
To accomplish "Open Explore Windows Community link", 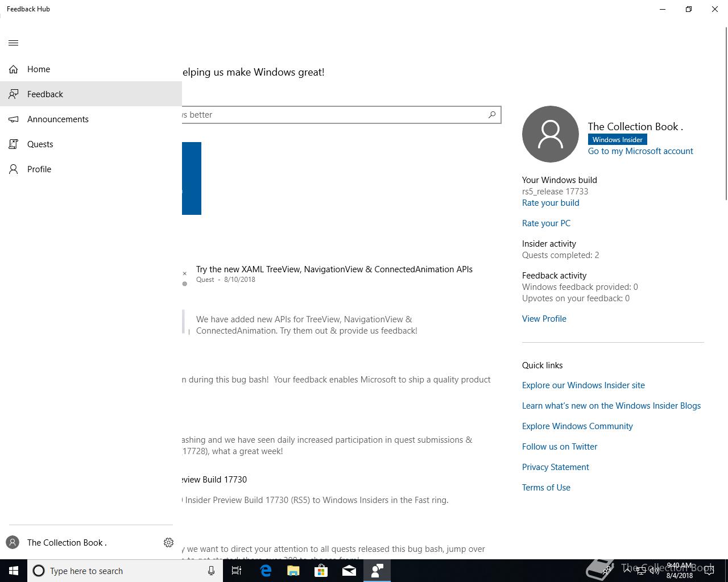I will click(x=577, y=426).
